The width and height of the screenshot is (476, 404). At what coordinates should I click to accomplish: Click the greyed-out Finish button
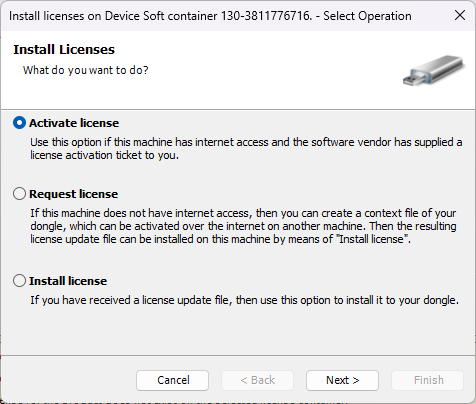(x=428, y=380)
